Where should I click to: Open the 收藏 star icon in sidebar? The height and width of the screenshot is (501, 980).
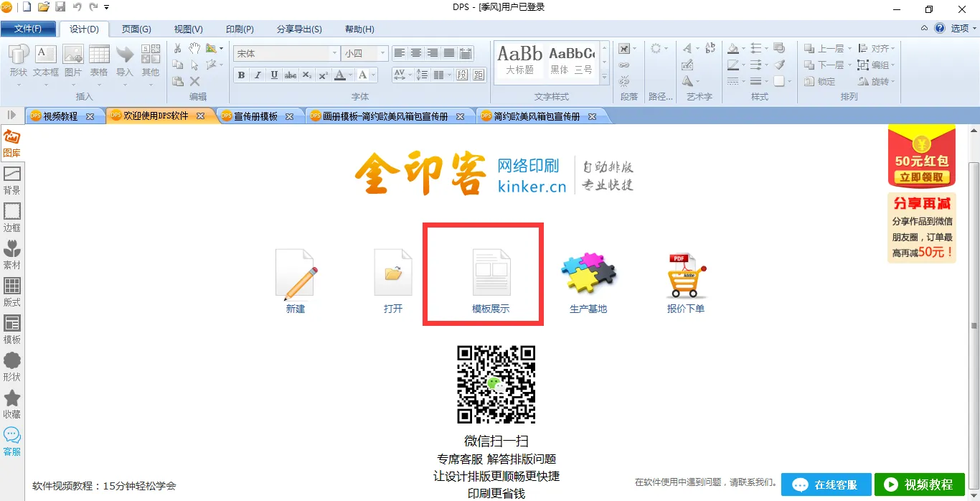[x=11, y=403]
